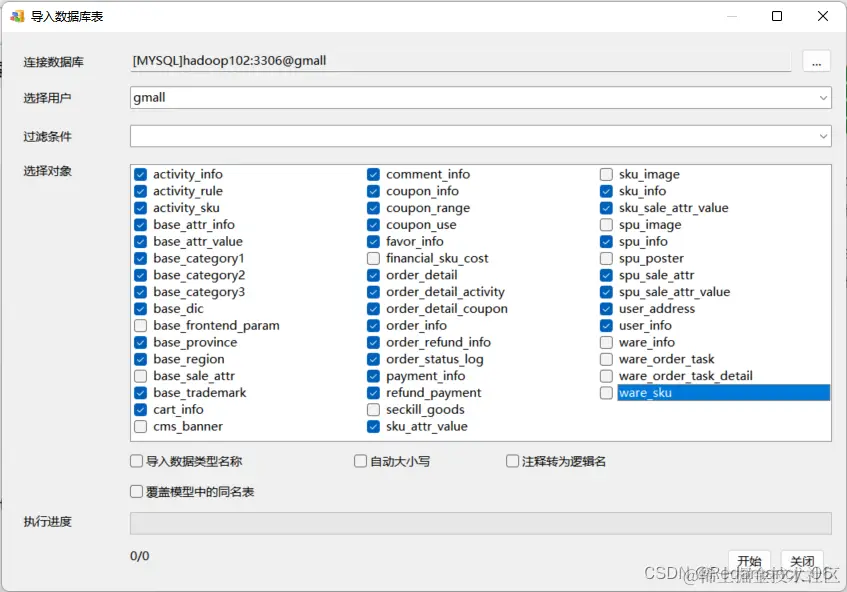Enable the sku_image table checkbox

[605, 174]
